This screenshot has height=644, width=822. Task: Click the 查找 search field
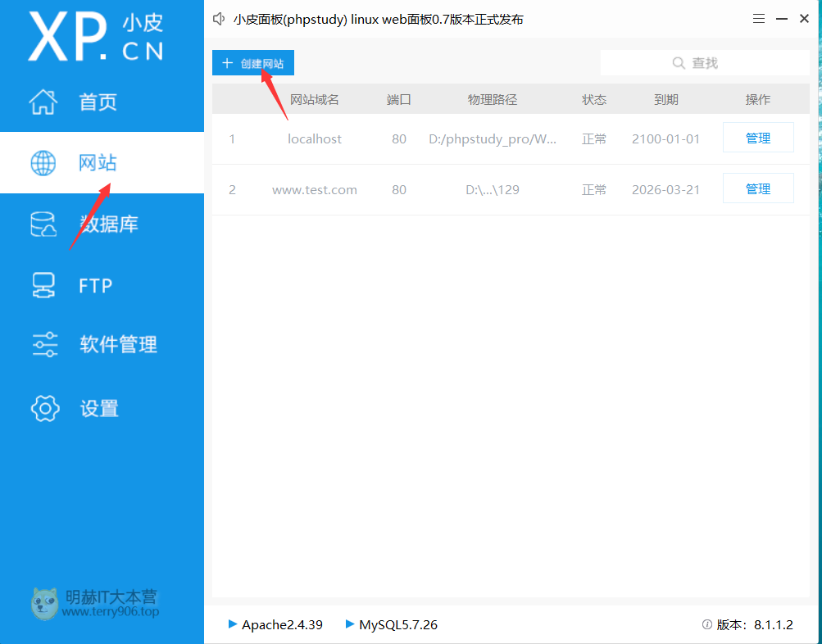(x=705, y=63)
